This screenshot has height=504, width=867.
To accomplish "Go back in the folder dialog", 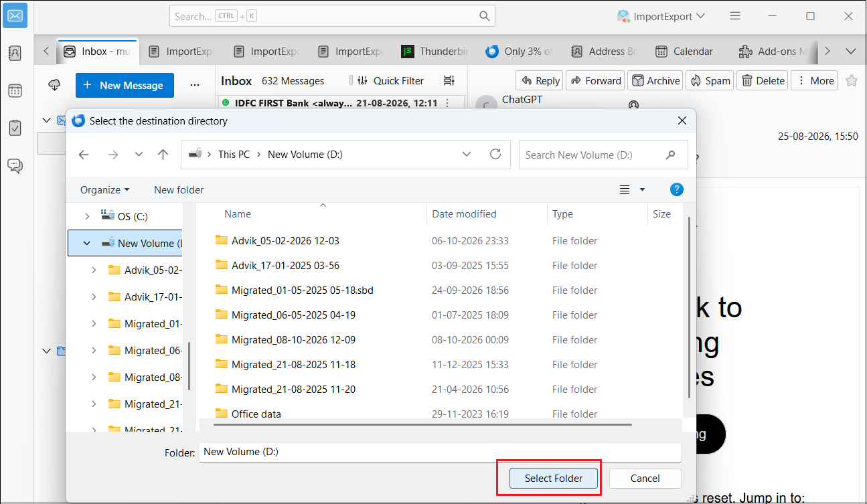I will pyautogui.click(x=84, y=155).
